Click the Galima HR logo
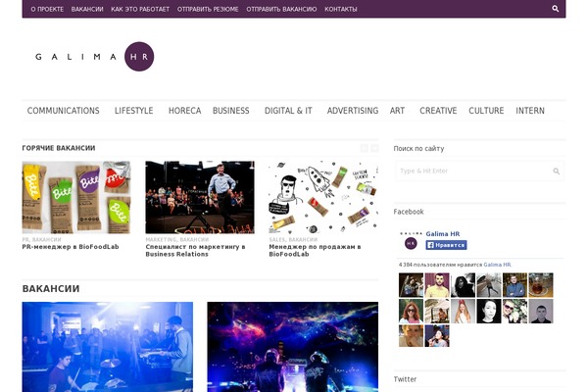Viewport: 588px width, 392px height. [94, 57]
